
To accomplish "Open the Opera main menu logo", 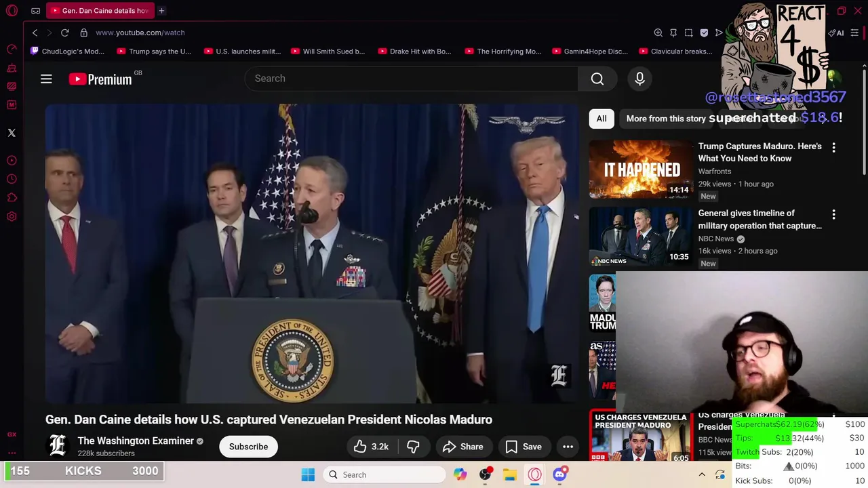I will tap(12, 11).
